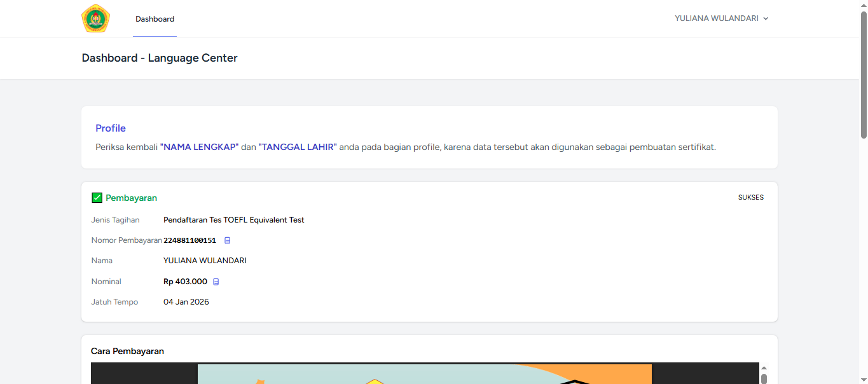Click the university logo in the header
This screenshot has width=868, height=384.
[x=95, y=18]
